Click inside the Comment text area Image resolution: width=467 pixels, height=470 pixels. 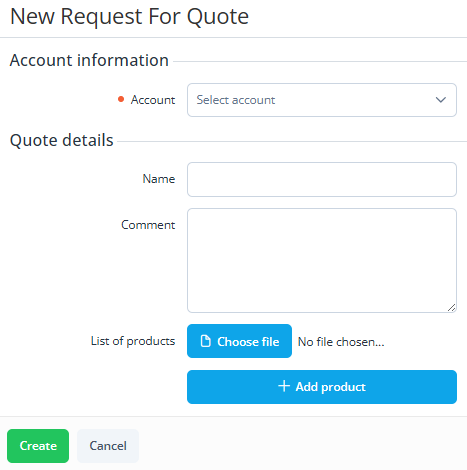pyautogui.click(x=322, y=260)
